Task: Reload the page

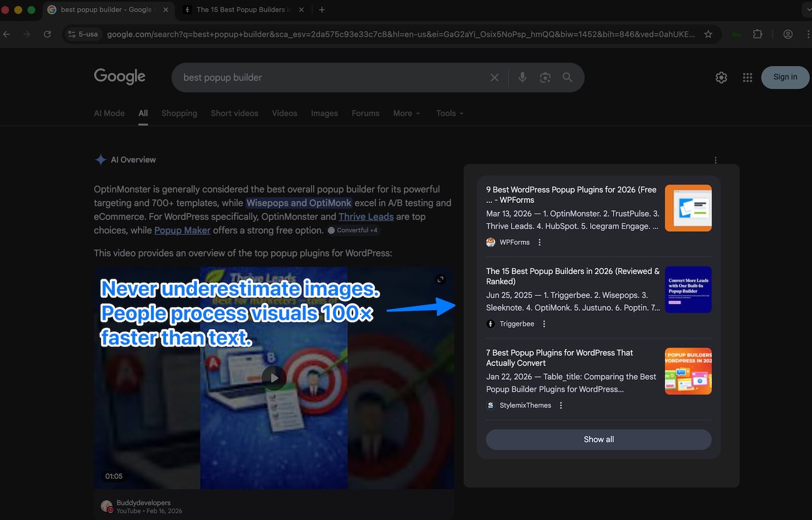Action: pos(47,34)
